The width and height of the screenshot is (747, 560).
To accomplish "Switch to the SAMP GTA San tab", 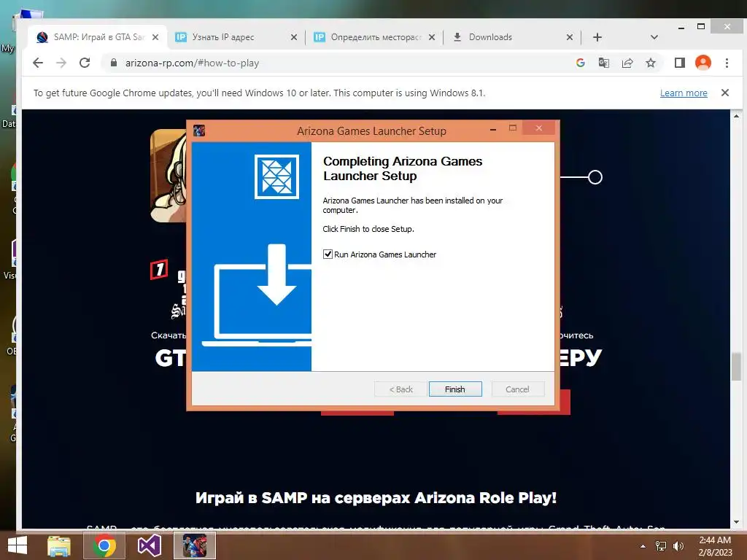I will [98, 37].
